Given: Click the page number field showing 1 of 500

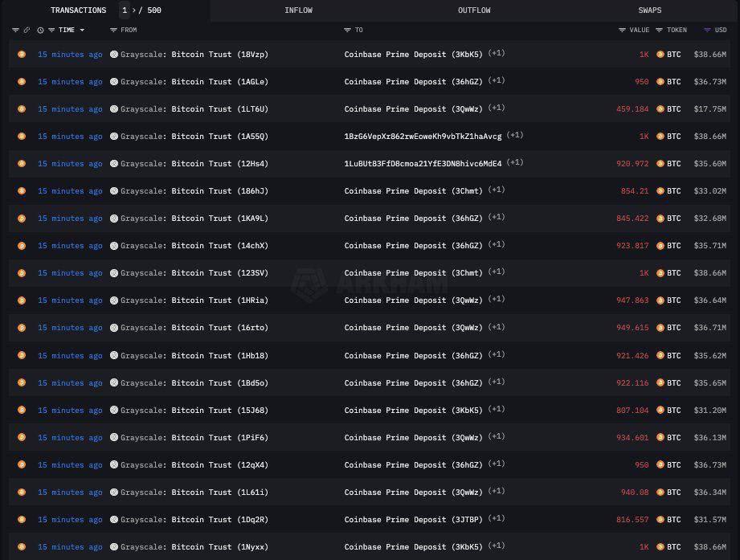Looking at the screenshot, I should pos(125,10).
